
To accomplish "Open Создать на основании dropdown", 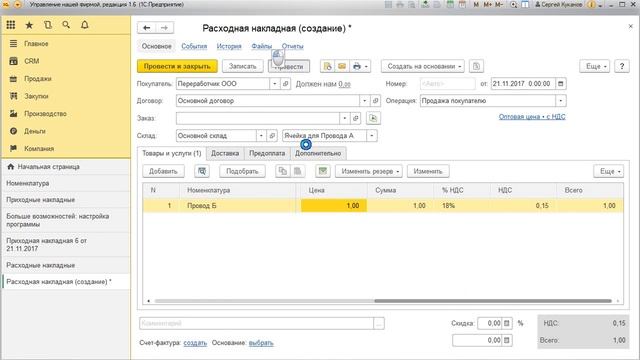I will click(422, 66).
